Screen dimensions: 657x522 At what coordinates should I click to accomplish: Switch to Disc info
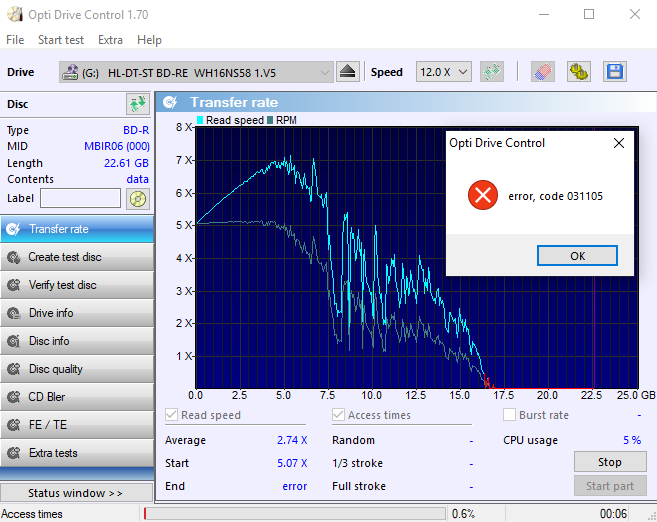click(77, 341)
